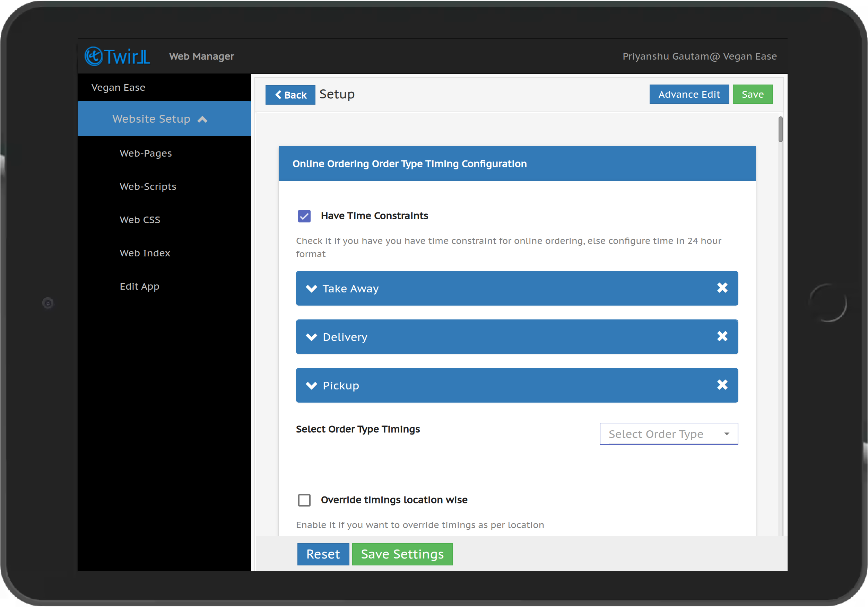Go back with the Back button

click(290, 95)
